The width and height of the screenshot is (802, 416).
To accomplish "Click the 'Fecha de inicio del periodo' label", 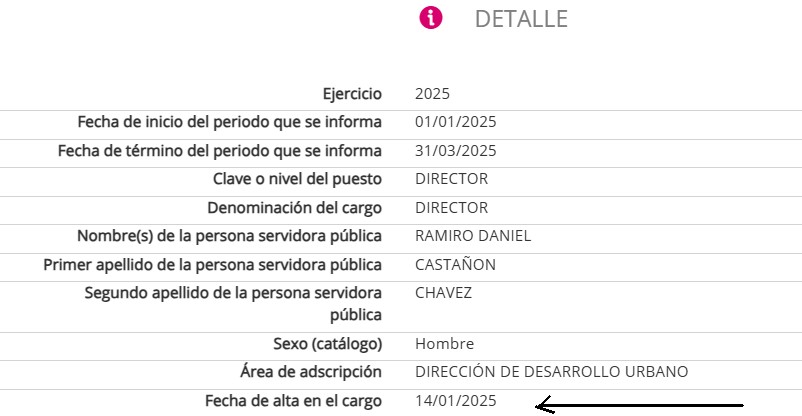I will pos(230,122).
